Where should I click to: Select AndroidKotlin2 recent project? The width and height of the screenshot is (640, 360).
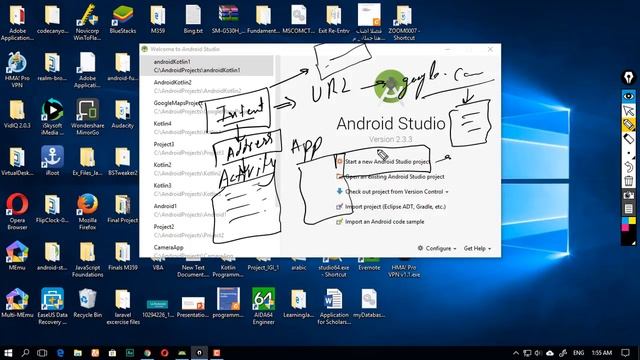click(207, 87)
